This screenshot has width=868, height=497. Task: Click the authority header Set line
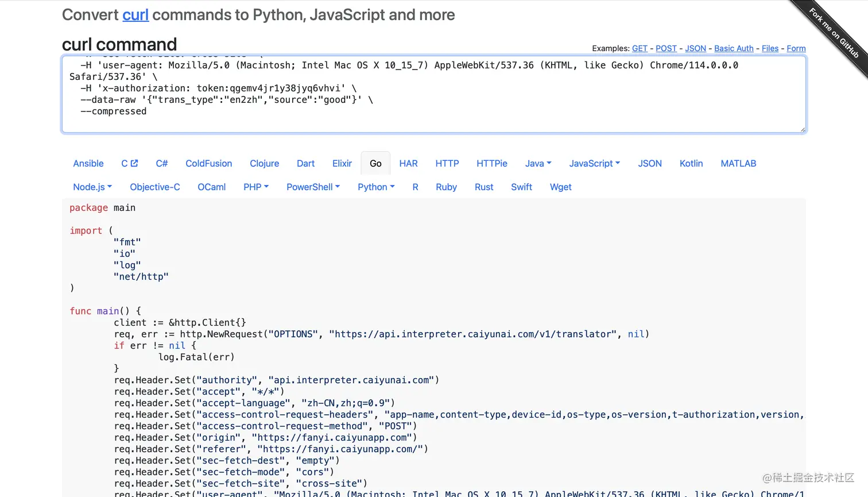pos(277,380)
